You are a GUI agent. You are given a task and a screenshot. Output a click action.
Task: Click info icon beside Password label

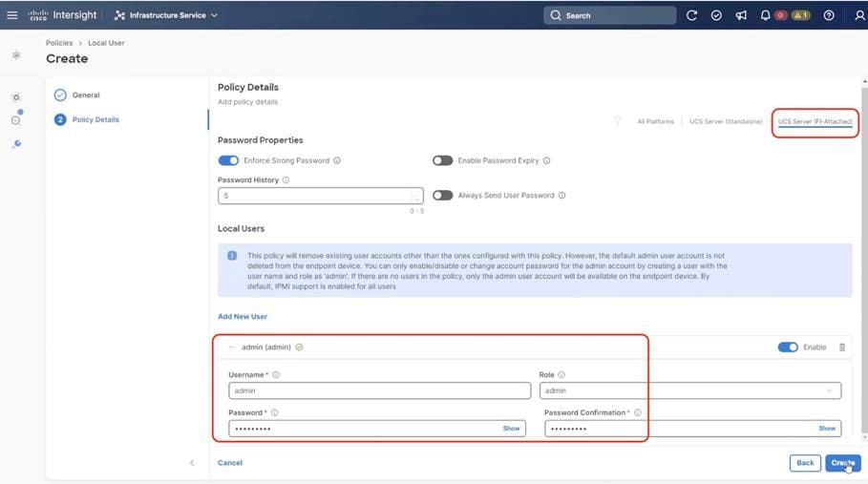pyautogui.click(x=275, y=412)
